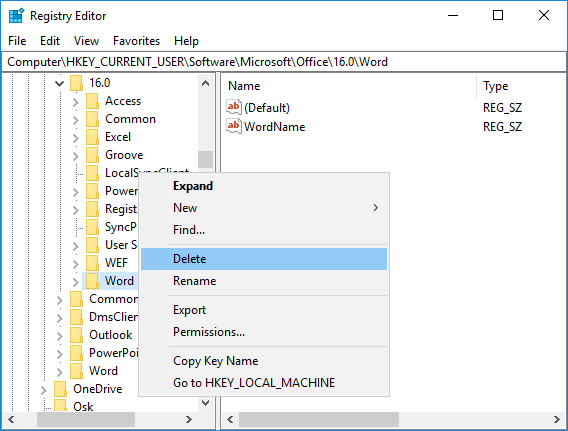Screen dimensions: 568x431
Task: Expand the Excel key
Action: point(75,137)
